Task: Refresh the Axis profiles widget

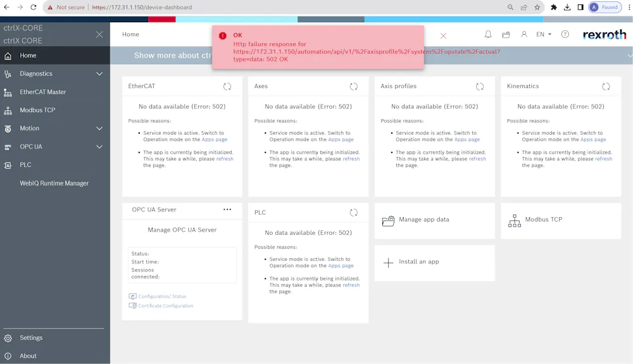Action: pyautogui.click(x=480, y=86)
